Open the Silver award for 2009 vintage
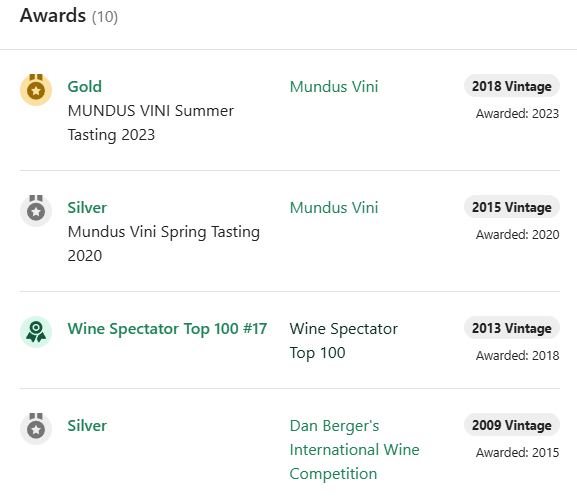This screenshot has height=499, width=577. pyautogui.click(x=87, y=426)
